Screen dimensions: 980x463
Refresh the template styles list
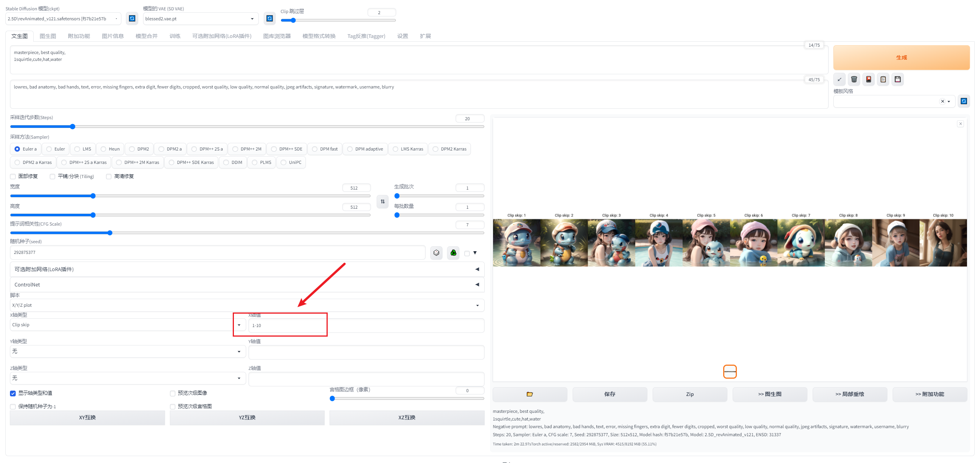click(x=964, y=101)
